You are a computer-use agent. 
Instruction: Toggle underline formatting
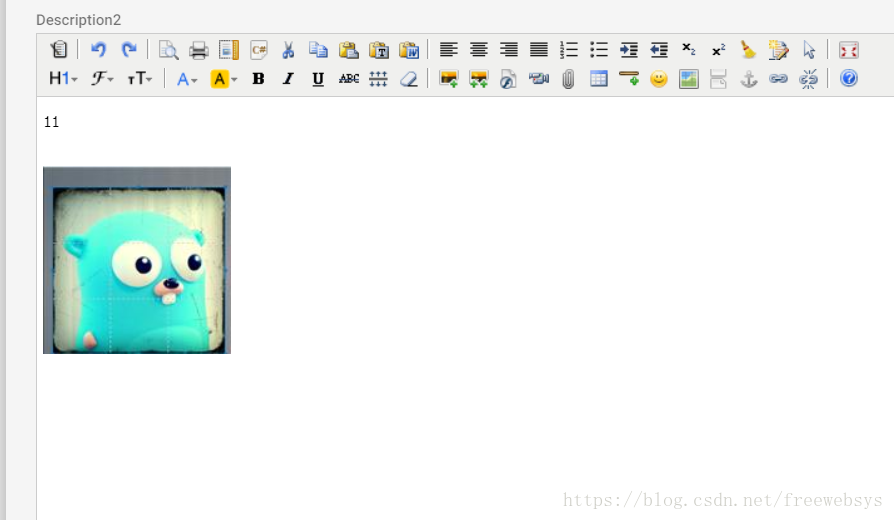[318, 79]
